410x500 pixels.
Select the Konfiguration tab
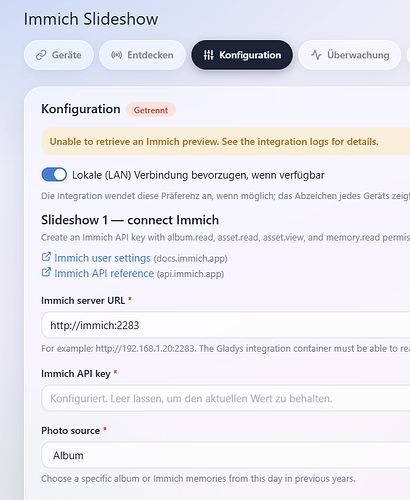click(242, 55)
